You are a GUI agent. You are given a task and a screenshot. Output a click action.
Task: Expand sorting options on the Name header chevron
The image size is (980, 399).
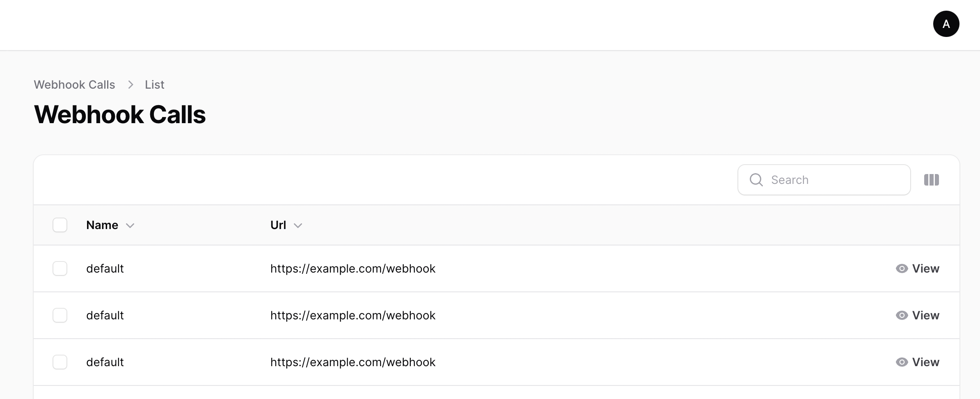(131, 226)
